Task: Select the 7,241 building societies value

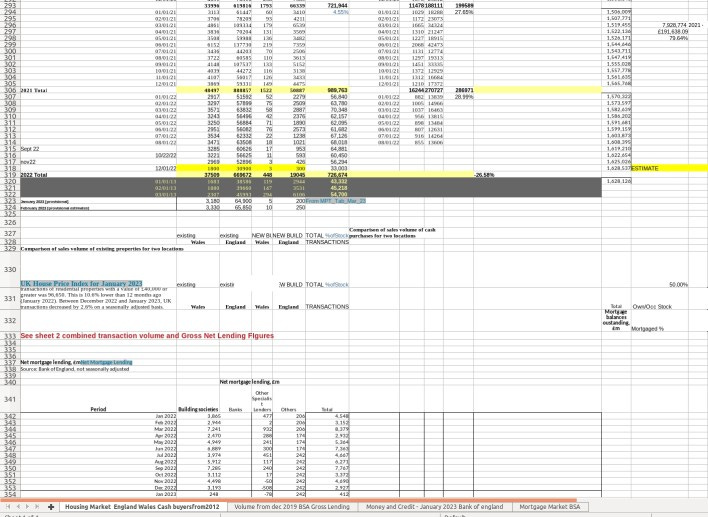Action: point(198,429)
